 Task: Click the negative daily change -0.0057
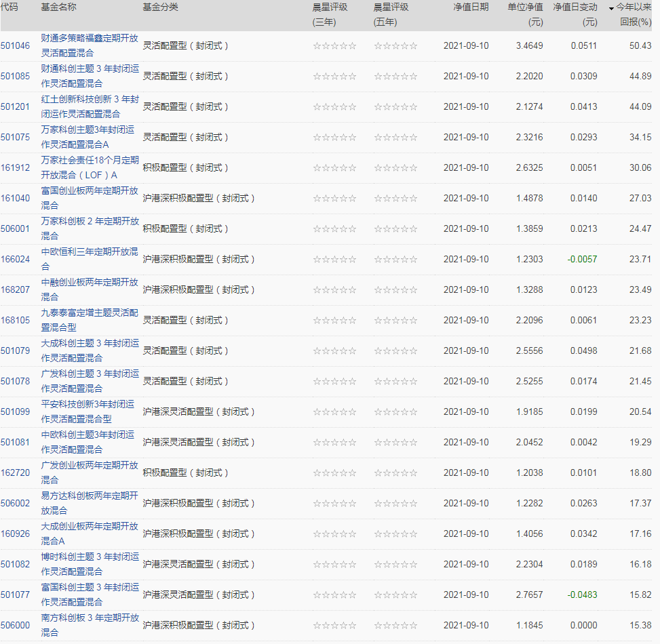tap(582, 259)
